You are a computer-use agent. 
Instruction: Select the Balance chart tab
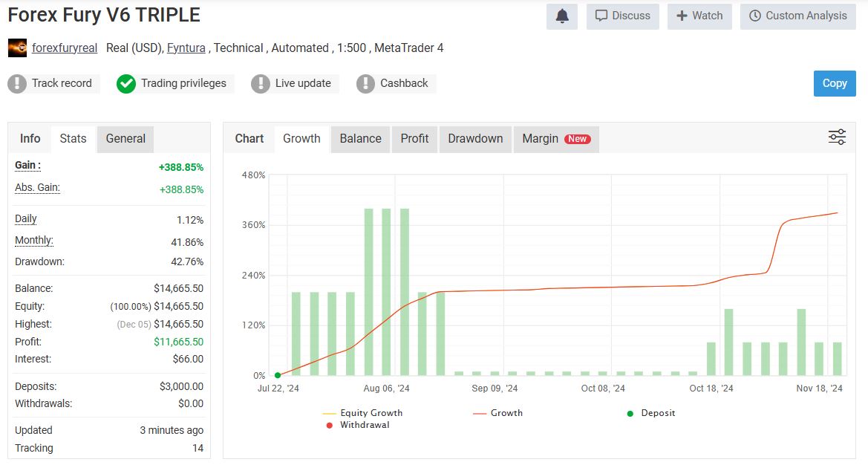[x=360, y=139]
